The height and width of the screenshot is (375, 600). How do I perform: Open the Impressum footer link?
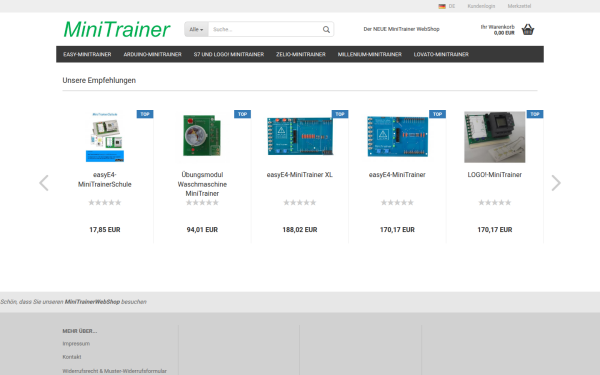click(76, 344)
